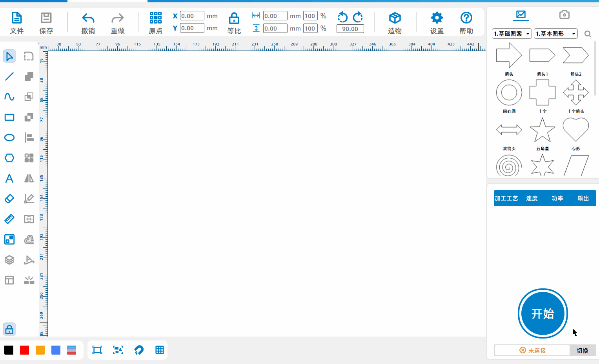Click the 切换 switch button

583,350
